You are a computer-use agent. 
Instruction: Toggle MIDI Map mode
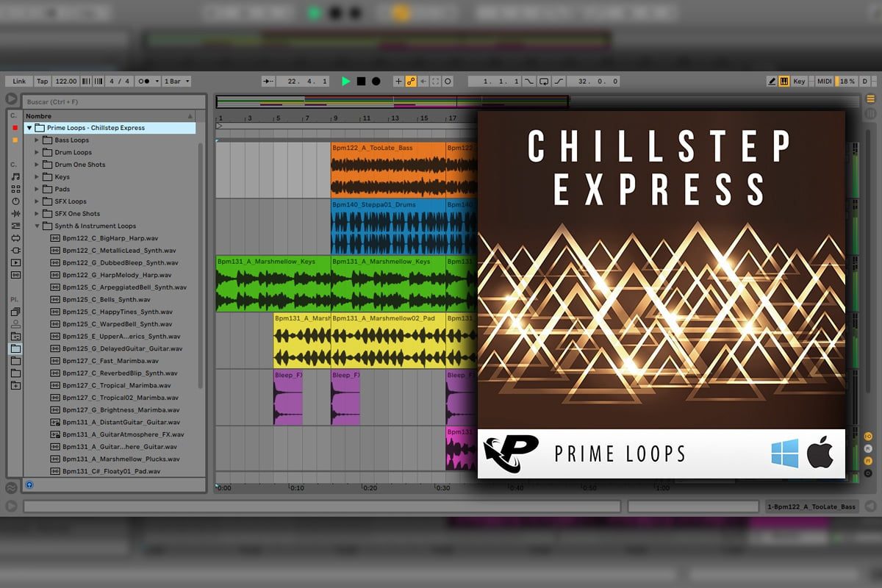point(825,82)
